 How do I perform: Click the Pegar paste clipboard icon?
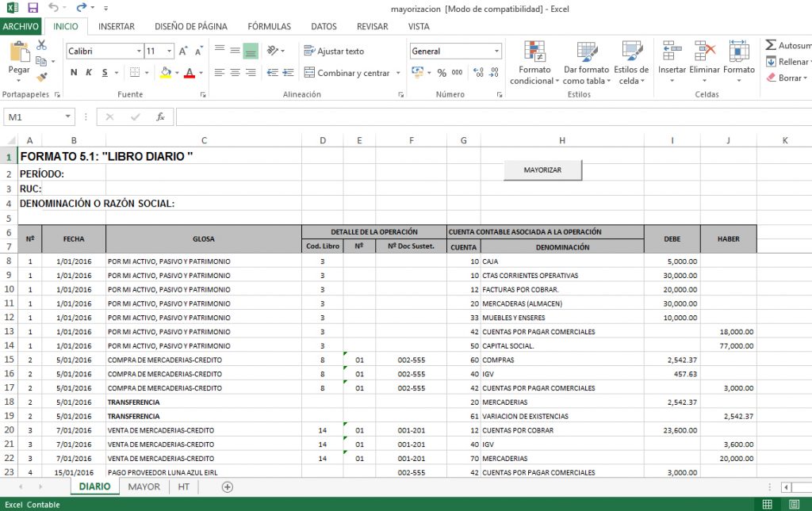[x=19, y=53]
